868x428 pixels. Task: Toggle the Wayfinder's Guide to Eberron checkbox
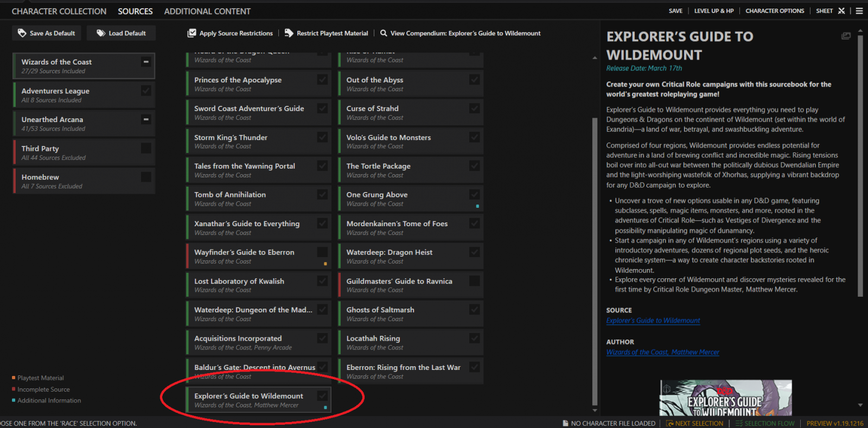[x=322, y=252]
